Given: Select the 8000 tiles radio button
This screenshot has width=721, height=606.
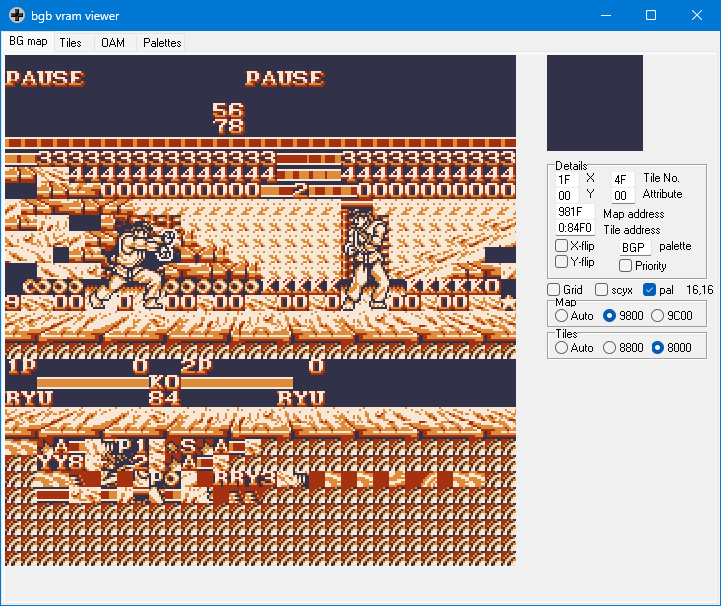Looking at the screenshot, I should pos(657,348).
